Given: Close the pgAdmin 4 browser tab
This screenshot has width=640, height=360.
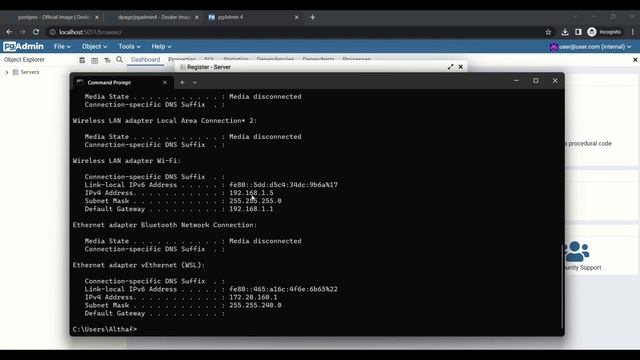Looking at the screenshot, I should point(297,17).
